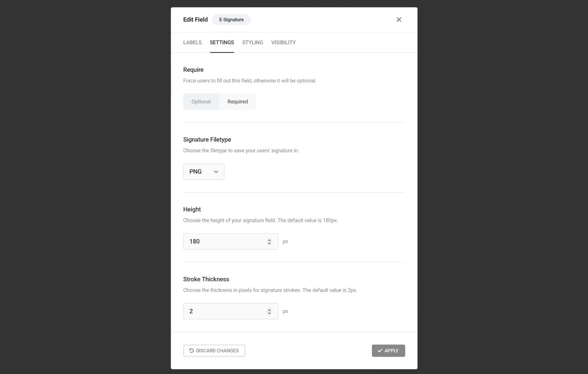Close the Edit Field dialog
The height and width of the screenshot is (374, 588).
(x=399, y=20)
